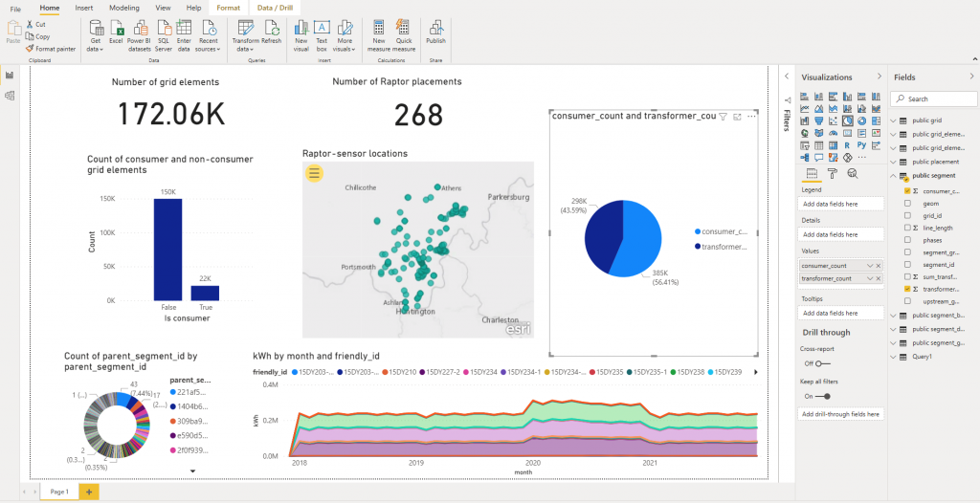Select the R script visual
The height and width of the screenshot is (503, 980).
[848, 145]
